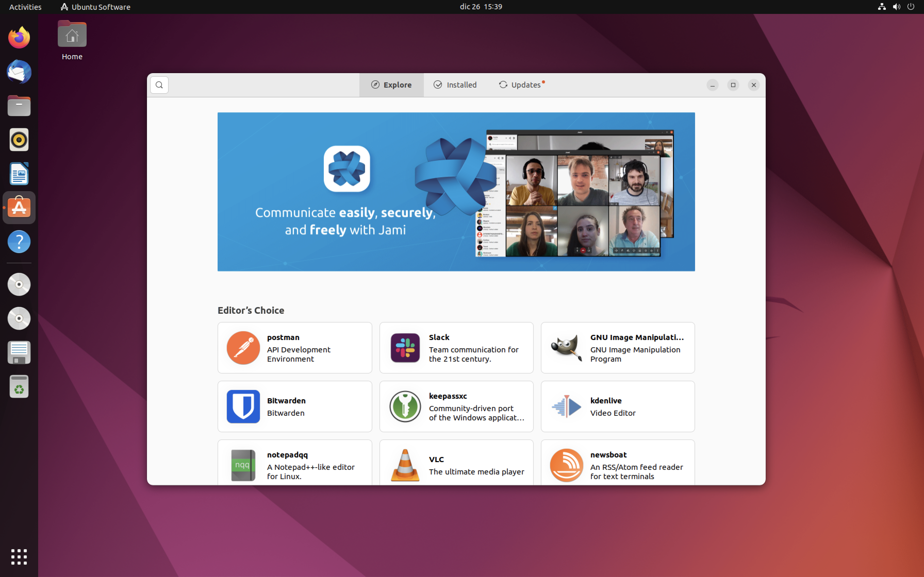Open the Bitwarden shield icon
The image size is (924, 577).
[x=243, y=406]
